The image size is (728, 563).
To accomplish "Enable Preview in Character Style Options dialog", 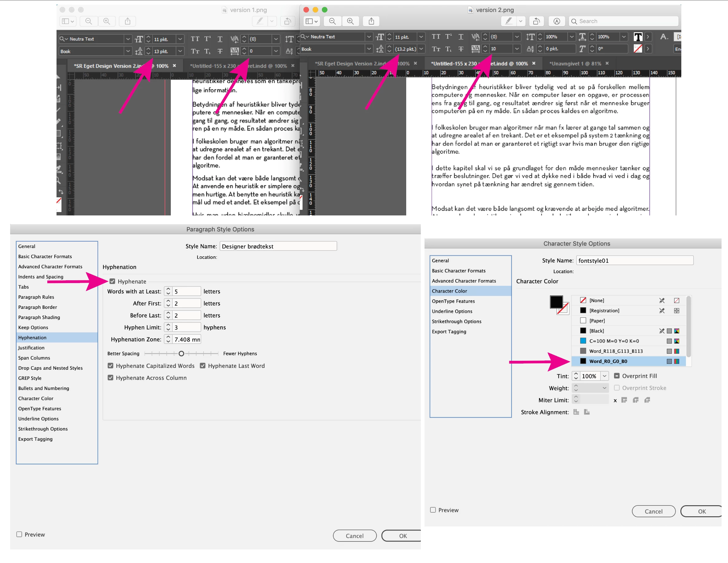I will pos(433,510).
